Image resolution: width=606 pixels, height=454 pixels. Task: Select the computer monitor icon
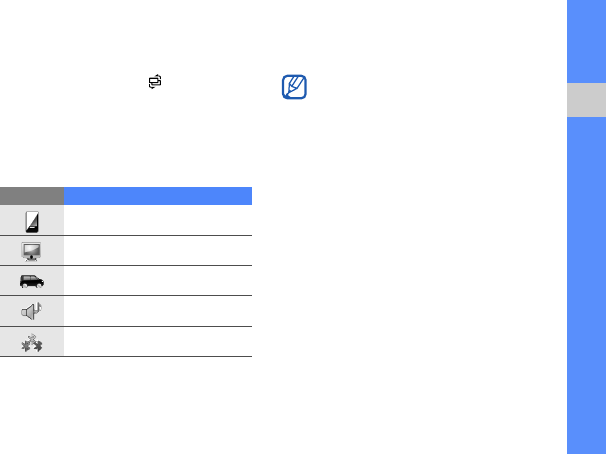click(31, 252)
